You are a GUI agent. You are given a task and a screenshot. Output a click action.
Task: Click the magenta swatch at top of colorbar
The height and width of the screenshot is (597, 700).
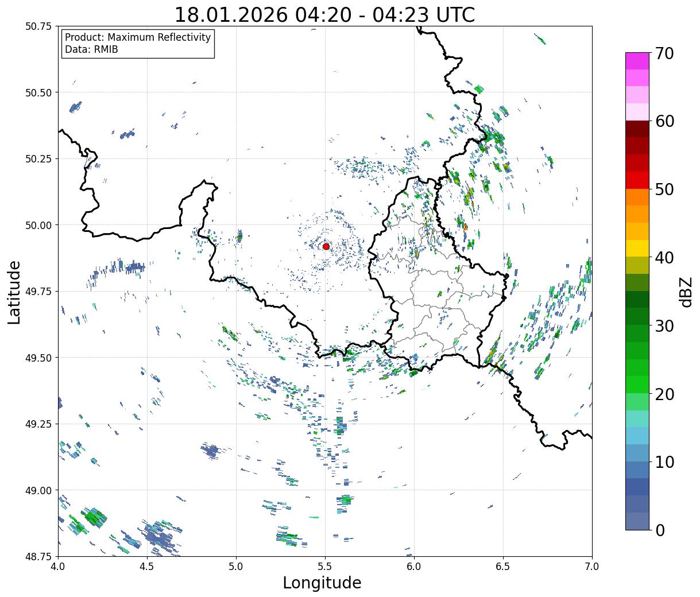coord(637,61)
